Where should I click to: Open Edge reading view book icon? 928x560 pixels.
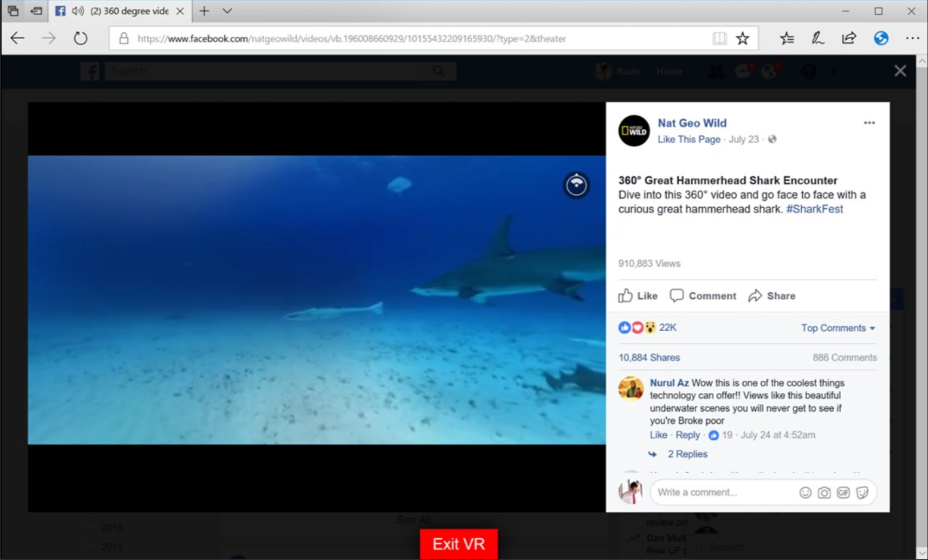point(719,39)
